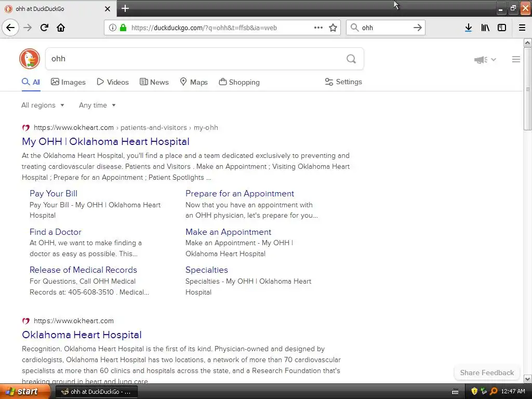Click the network tray icon in taskbar
Screen dimensions: 532x399
point(484,391)
